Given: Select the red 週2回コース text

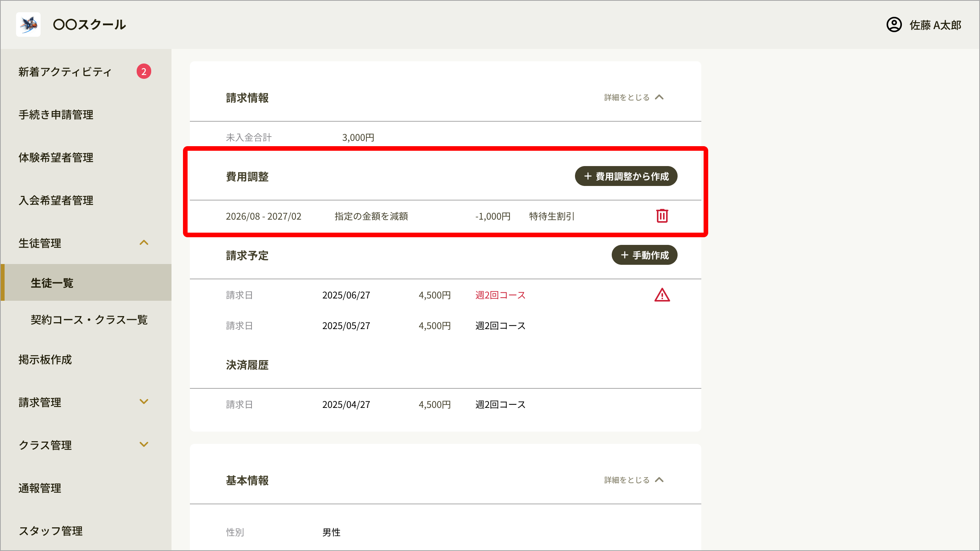Looking at the screenshot, I should click(x=500, y=295).
